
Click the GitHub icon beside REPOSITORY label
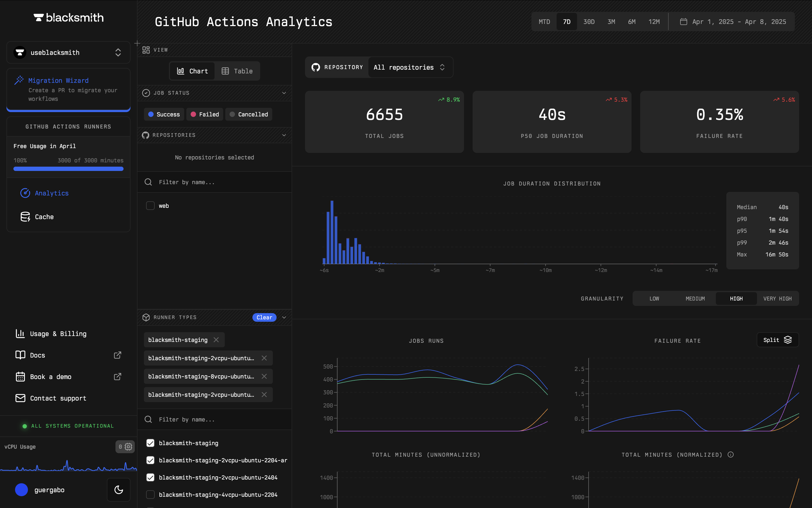(316, 67)
